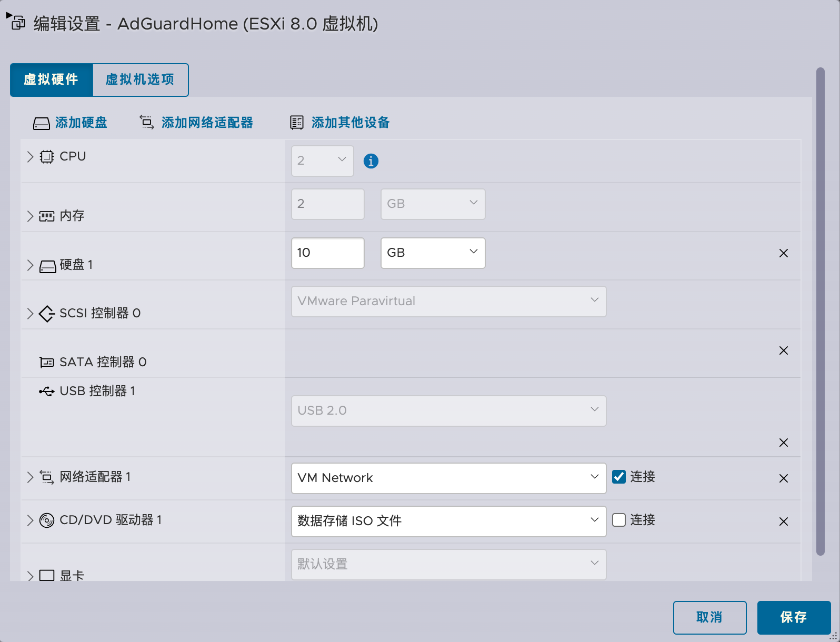This screenshot has height=642, width=840.
Task: Expand the CD/DVD 驱动器 1 row
Action: click(x=30, y=520)
